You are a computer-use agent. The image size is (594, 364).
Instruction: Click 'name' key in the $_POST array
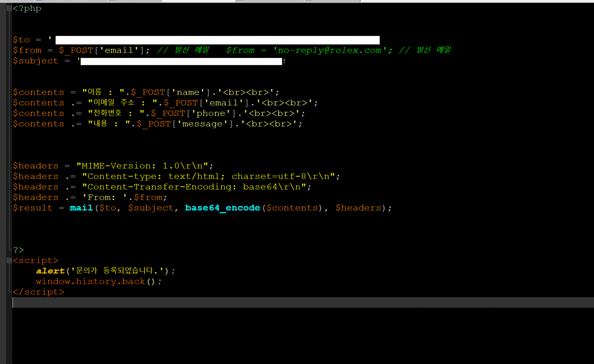tap(188, 92)
